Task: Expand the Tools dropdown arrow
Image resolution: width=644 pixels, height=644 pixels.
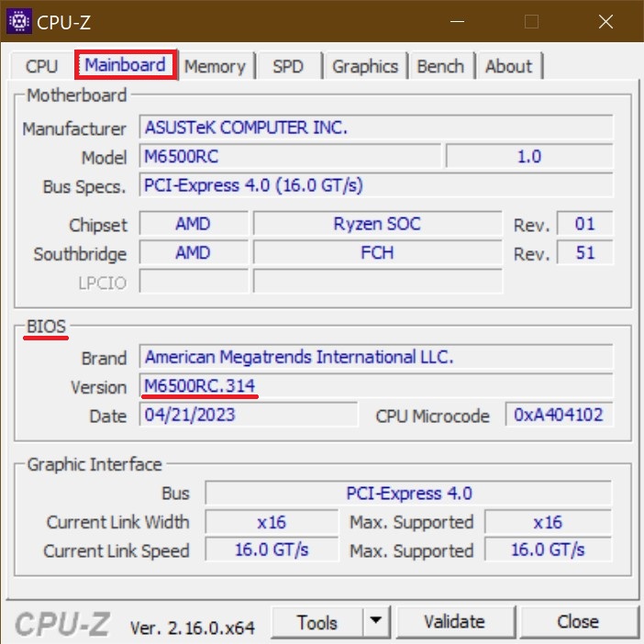Action: 375,623
